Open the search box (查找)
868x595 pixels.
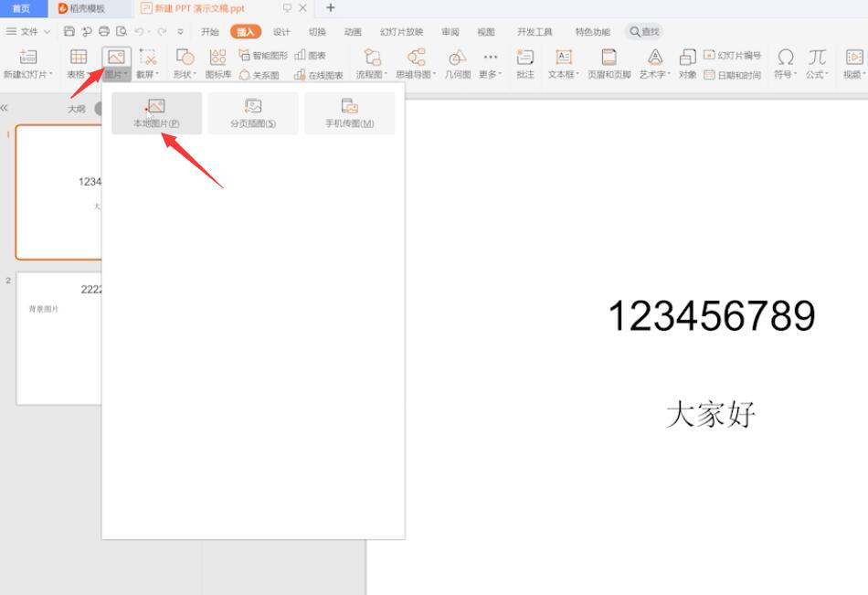[644, 32]
